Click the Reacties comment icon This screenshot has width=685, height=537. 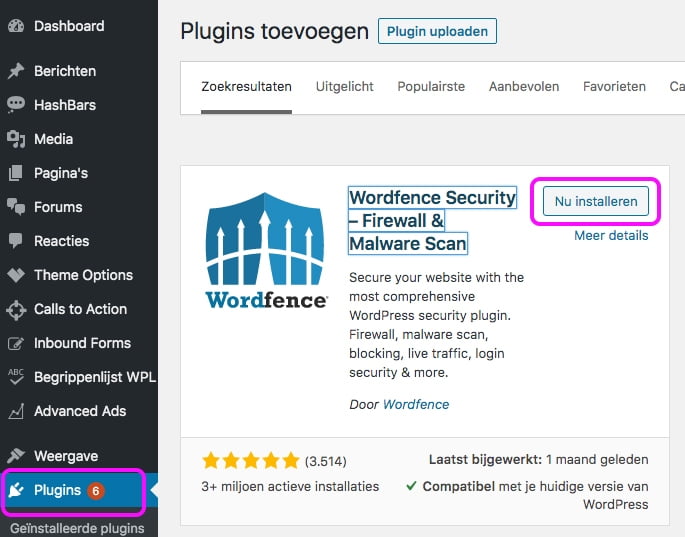pos(16,241)
